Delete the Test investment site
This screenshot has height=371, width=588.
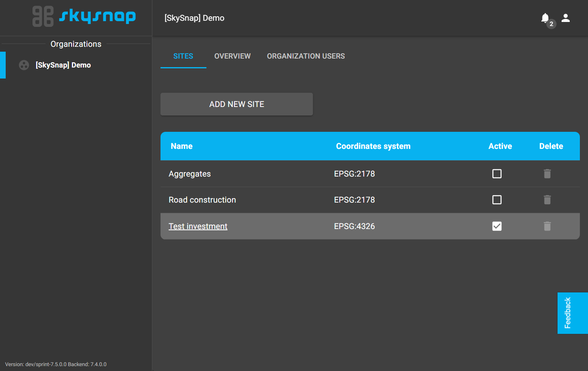coord(547,226)
